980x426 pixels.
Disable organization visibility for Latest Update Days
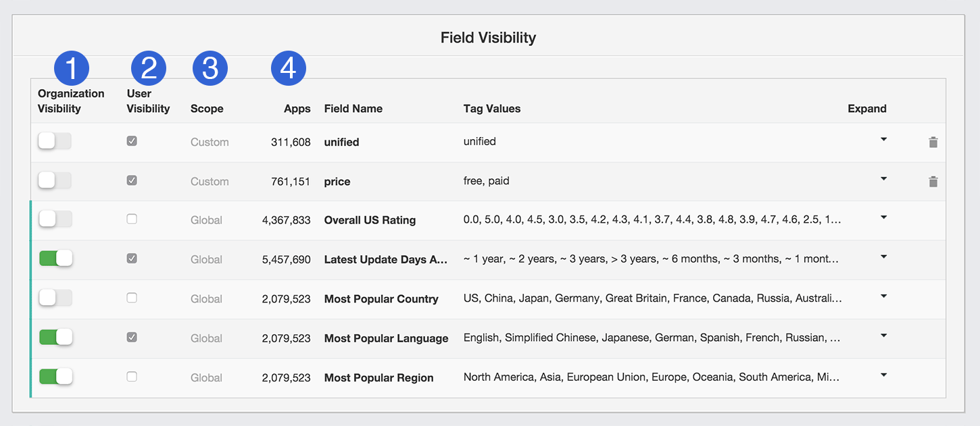pos(55,258)
